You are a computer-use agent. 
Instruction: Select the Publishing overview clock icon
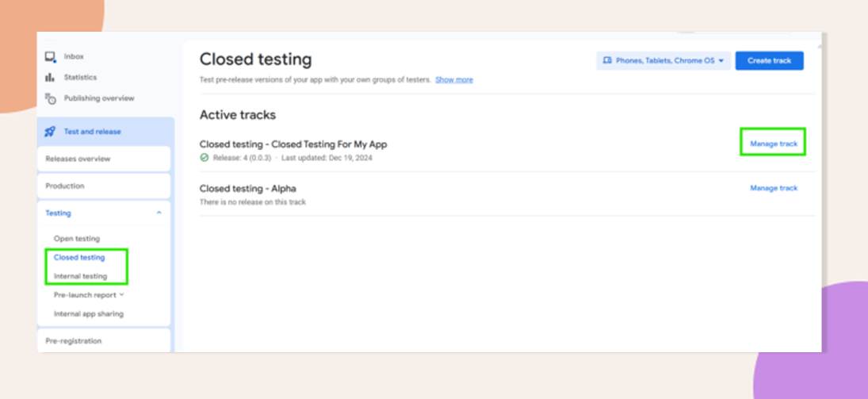tap(51, 98)
